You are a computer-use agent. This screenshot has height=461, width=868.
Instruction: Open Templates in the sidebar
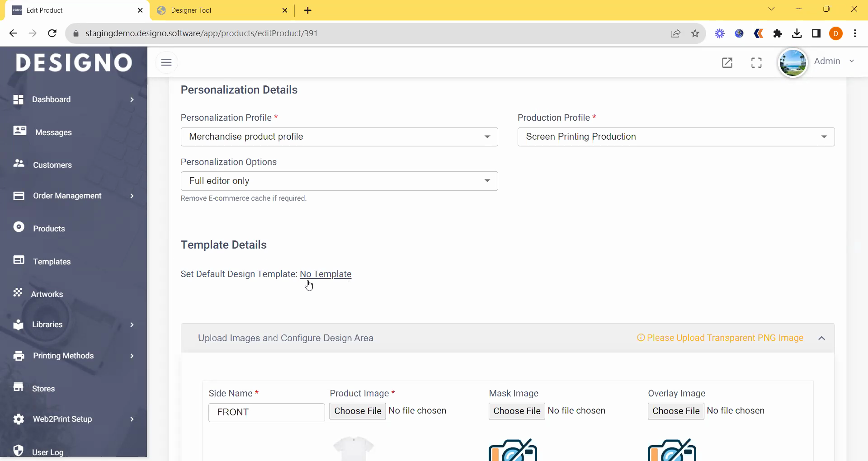52,262
